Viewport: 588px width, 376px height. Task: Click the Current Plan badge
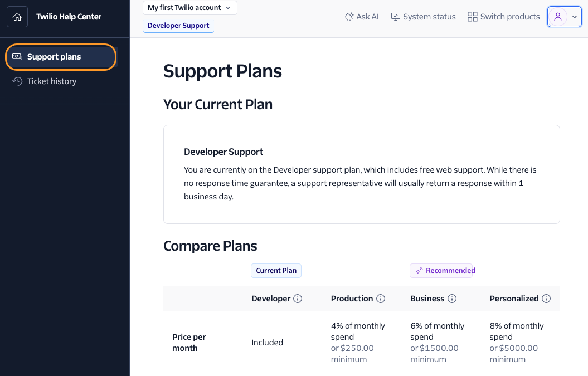(276, 270)
